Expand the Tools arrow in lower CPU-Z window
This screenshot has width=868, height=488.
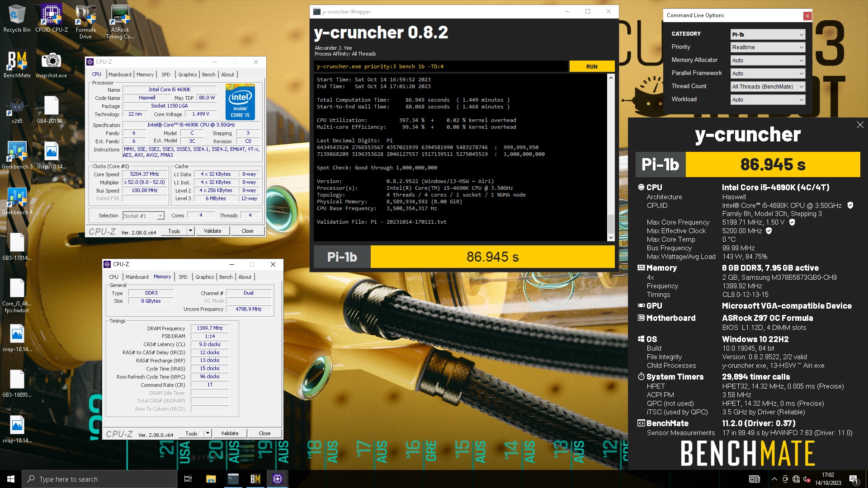208,433
